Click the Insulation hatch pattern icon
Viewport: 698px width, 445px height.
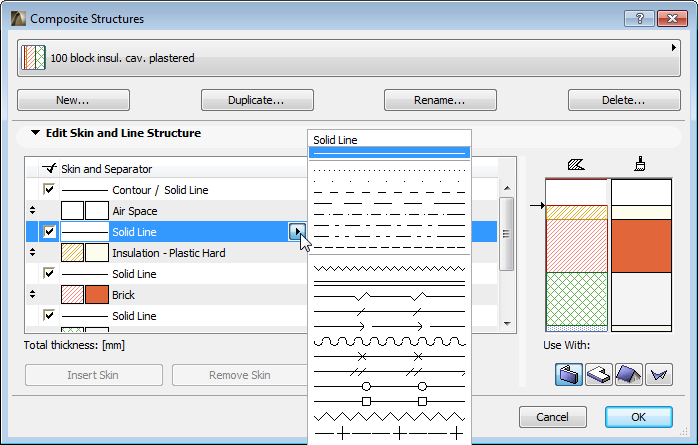(x=72, y=253)
